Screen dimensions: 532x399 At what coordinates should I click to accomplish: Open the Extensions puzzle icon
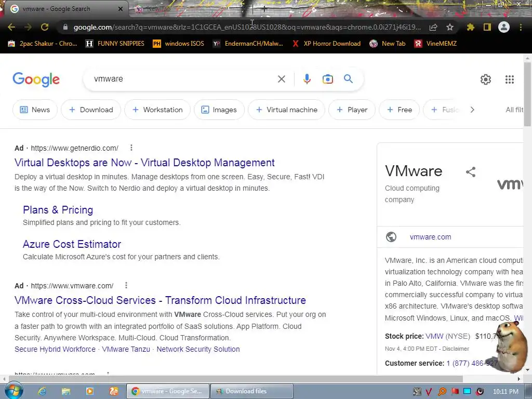(470, 27)
